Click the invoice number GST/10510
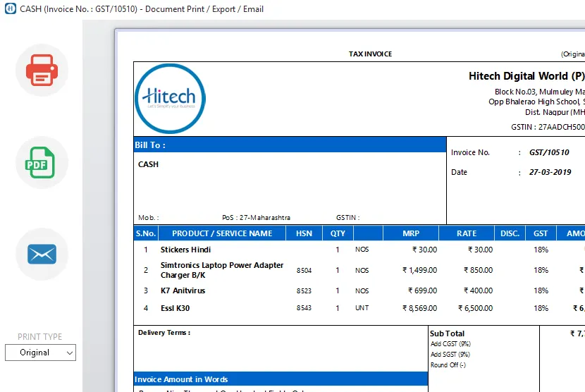The width and height of the screenshot is (585, 392). [x=548, y=152]
